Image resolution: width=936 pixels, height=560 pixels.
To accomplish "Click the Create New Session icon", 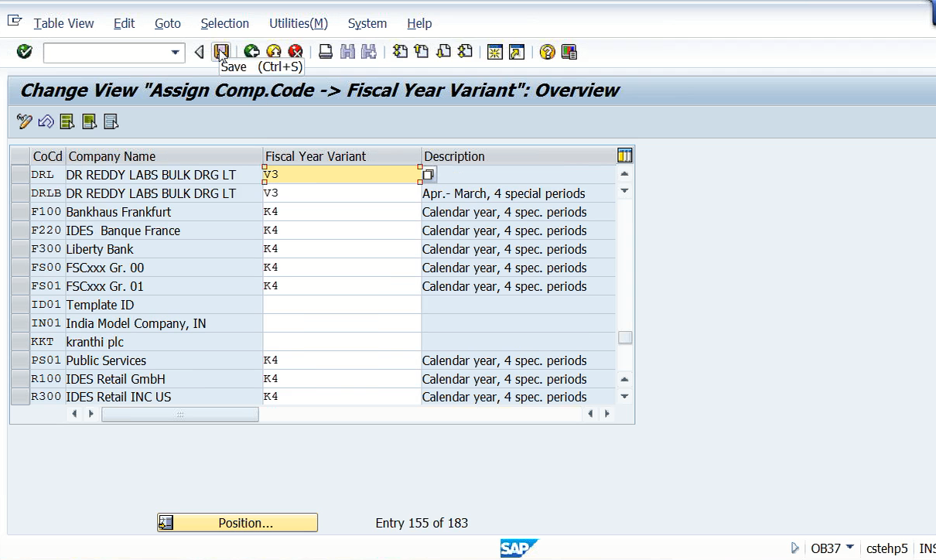I will pos(495,52).
